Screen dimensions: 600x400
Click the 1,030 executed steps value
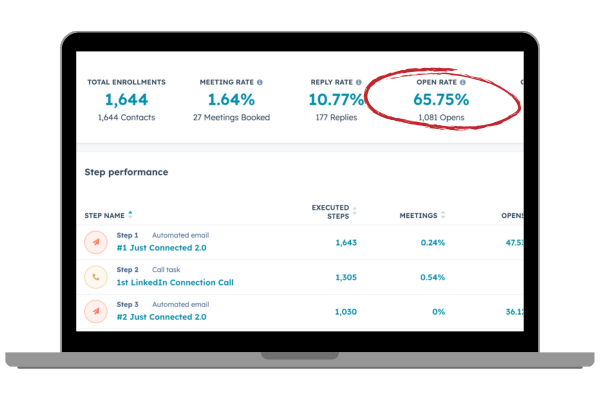click(x=346, y=312)
